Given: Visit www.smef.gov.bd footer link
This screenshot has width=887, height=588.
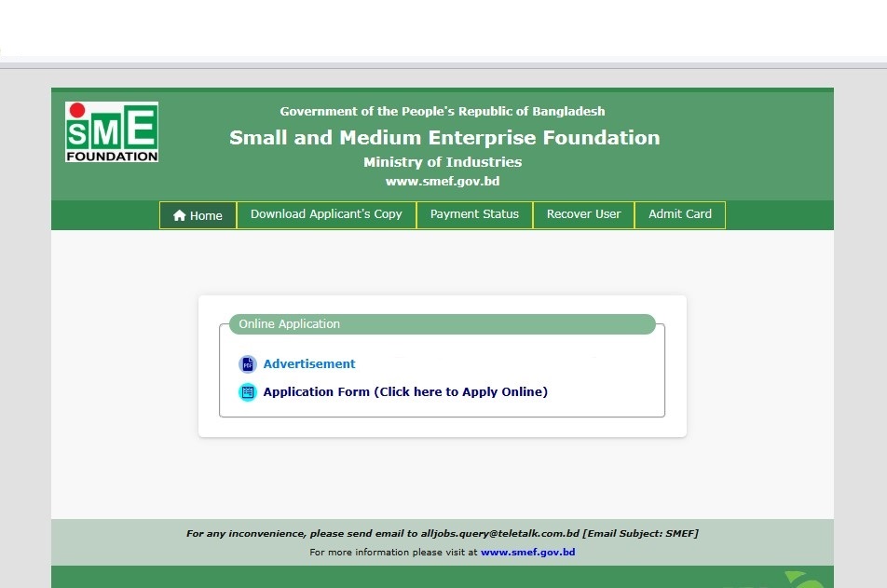Looking at the screenshot, I should pos(527,552).
